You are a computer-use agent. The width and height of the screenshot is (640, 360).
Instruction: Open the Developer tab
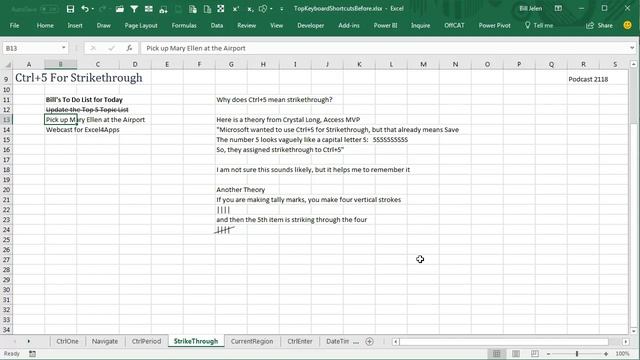click(x=311, y=25)
